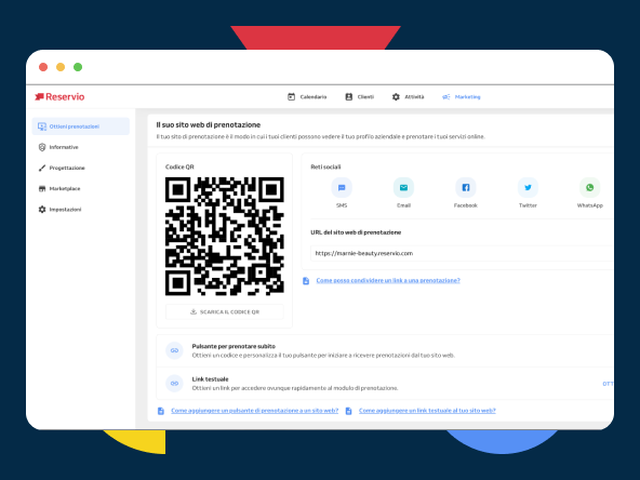Open 'Come aggiungere un link testuale' link
This screenshot has height=480, width=640.
pos(427,411)
